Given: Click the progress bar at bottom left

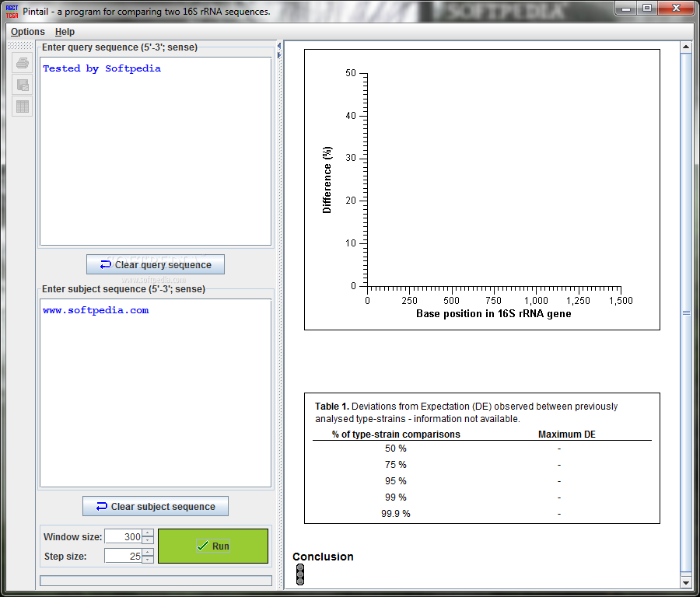Looking at the screenshot, I should tap(156, 580).
